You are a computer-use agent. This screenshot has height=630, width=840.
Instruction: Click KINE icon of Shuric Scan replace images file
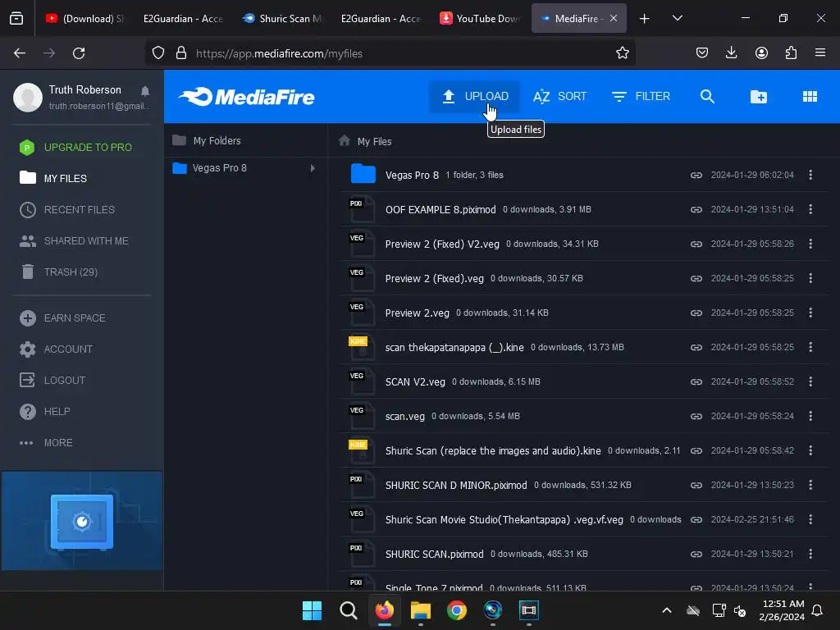[x=362, y=450]
